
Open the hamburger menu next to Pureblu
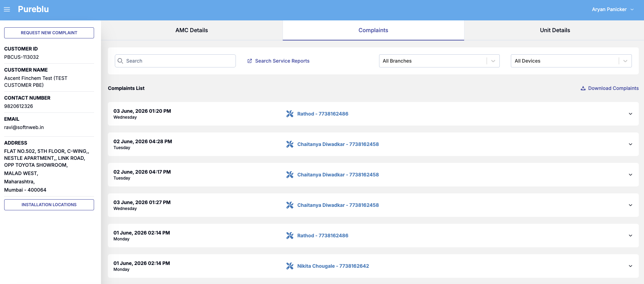pos(7,9)
